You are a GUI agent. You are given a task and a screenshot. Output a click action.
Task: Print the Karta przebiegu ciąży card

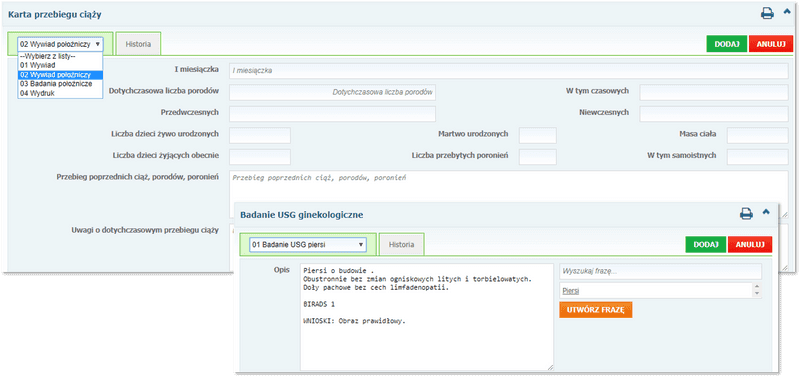(x=767, y=14)
